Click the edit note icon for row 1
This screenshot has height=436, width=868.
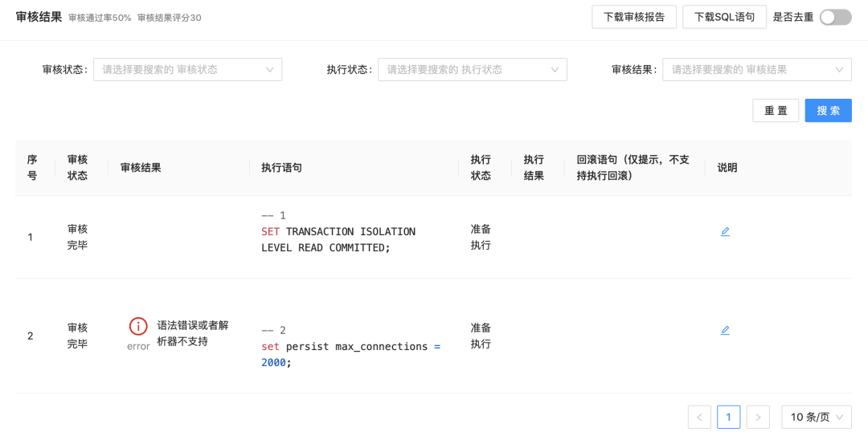click(x=725, y=232)
